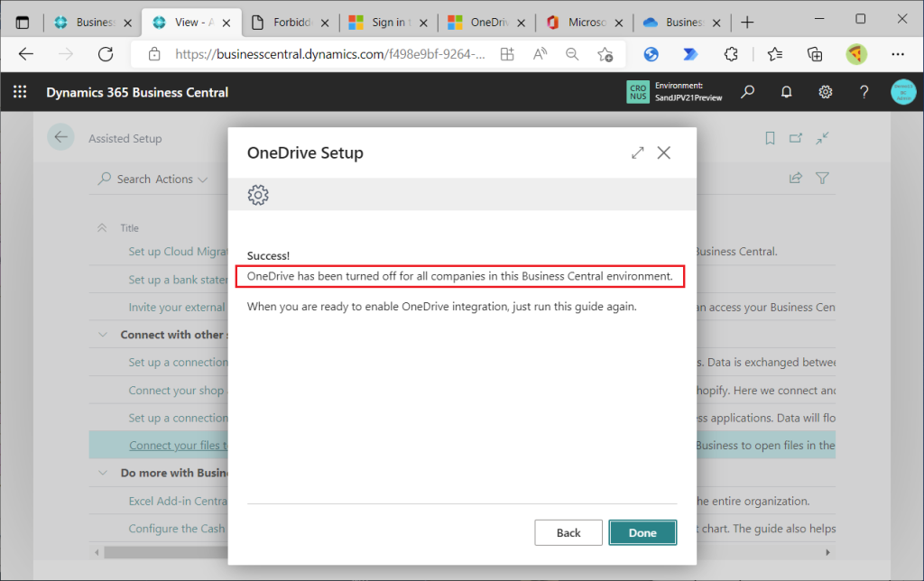Toggle the filter pane on Assisted Setup
Screen dimensions: 924x581
click(822, 178)
